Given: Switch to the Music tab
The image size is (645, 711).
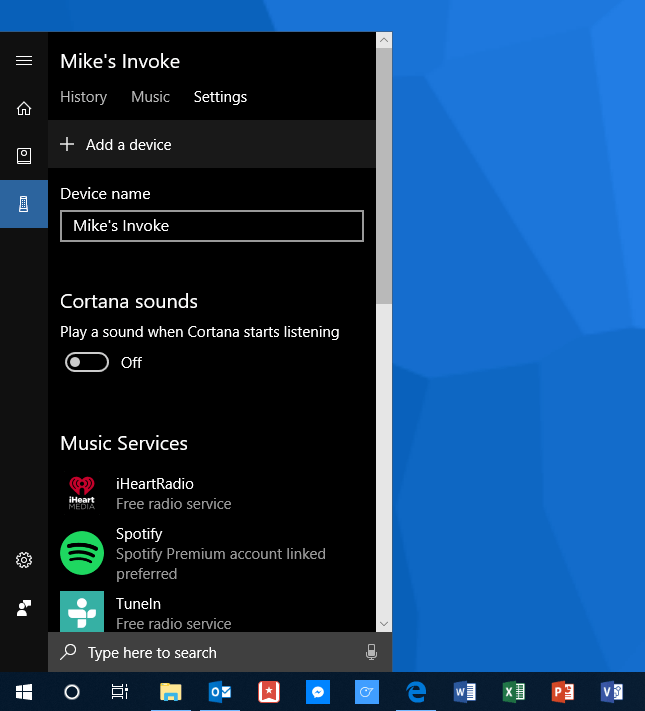Looking at the screenshot, I should 150,97.
